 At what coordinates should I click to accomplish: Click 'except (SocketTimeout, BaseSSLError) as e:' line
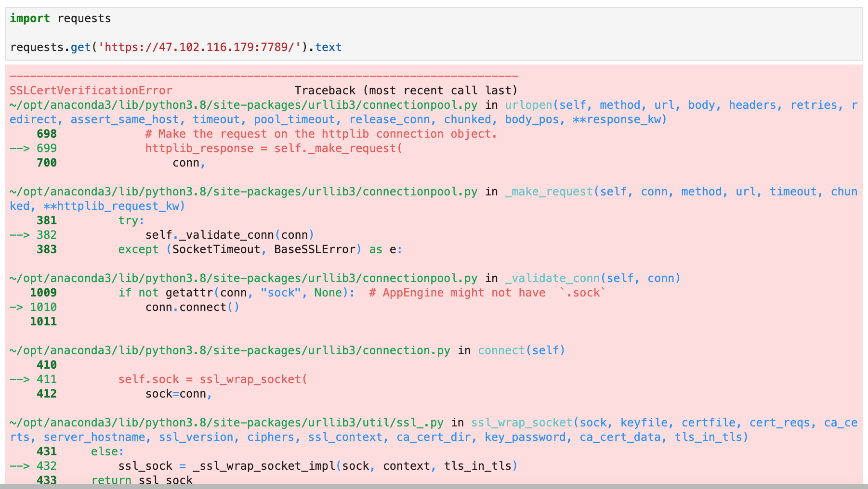pyautogui.click(x=260, y=249)
